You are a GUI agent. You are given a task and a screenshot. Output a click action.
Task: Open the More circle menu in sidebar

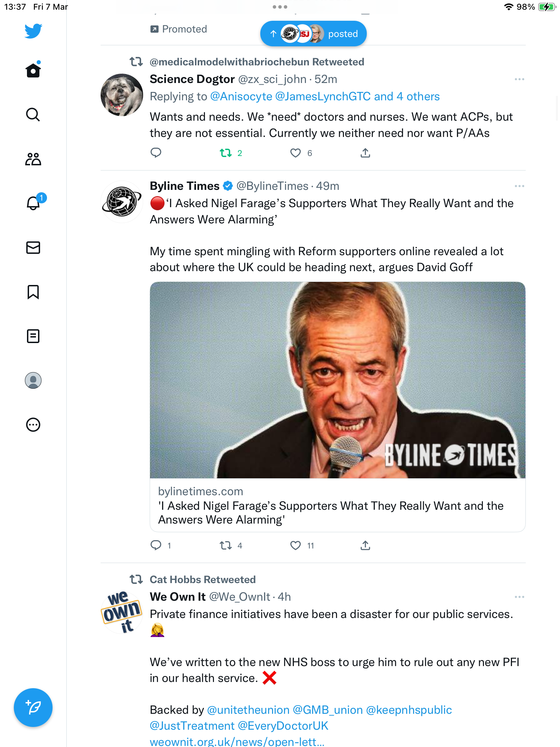coord(33,425)
